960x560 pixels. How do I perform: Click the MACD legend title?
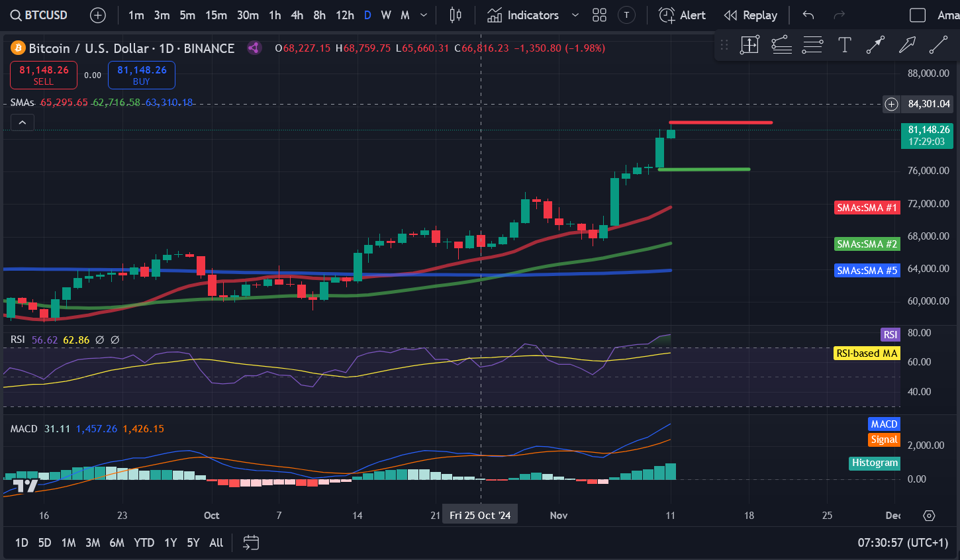[x=24, y=429]
